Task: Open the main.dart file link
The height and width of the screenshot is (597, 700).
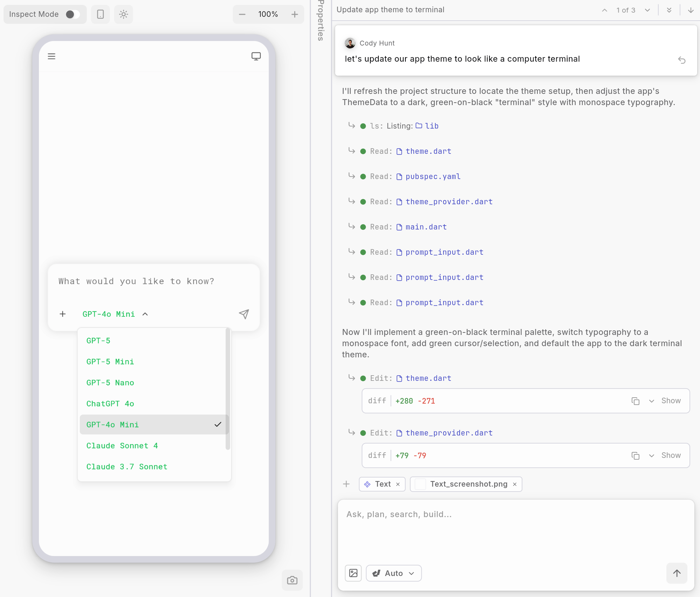Action: tap(421, 227)
